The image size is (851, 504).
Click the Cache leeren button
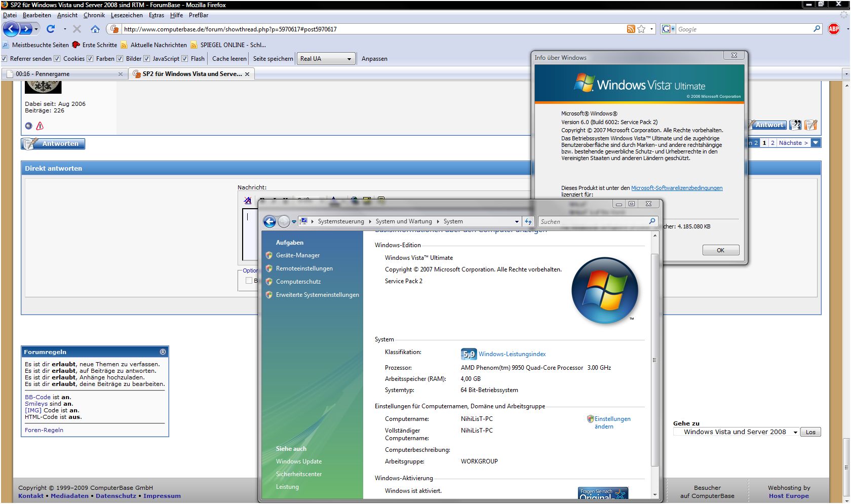[x=229, y=59]
